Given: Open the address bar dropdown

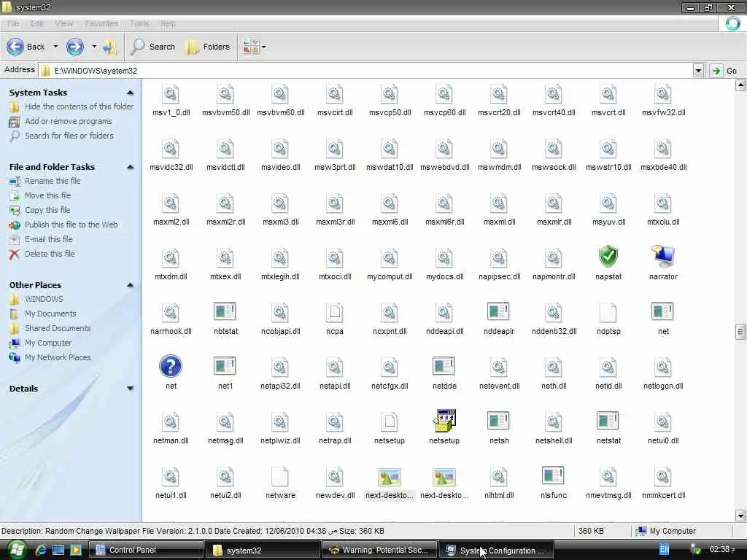Looking at the screenshot, I should point(698,71).
